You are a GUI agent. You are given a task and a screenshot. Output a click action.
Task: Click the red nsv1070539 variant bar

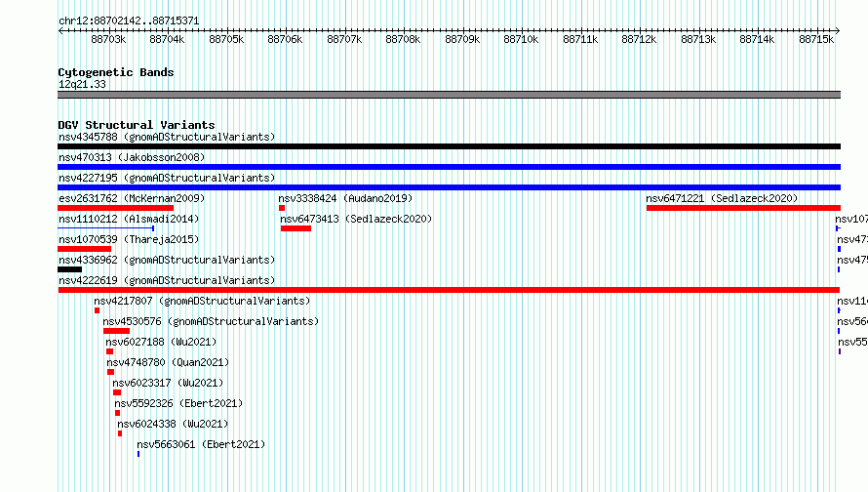click(84, 249)
